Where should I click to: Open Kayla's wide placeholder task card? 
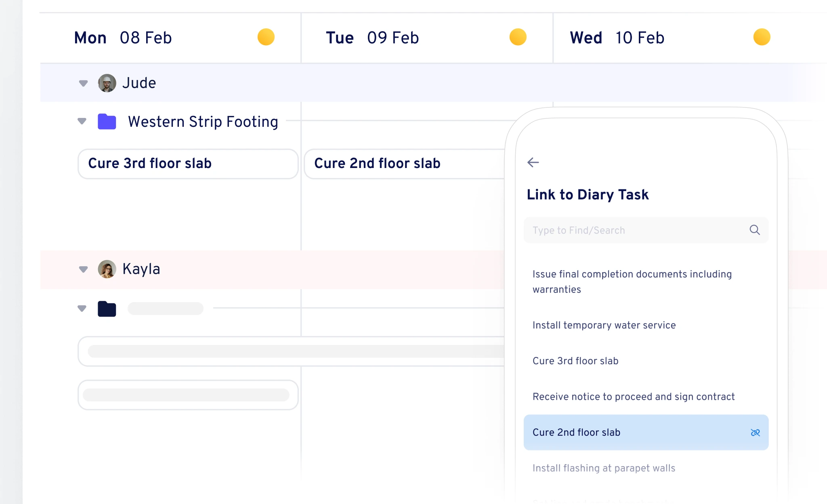291,351
